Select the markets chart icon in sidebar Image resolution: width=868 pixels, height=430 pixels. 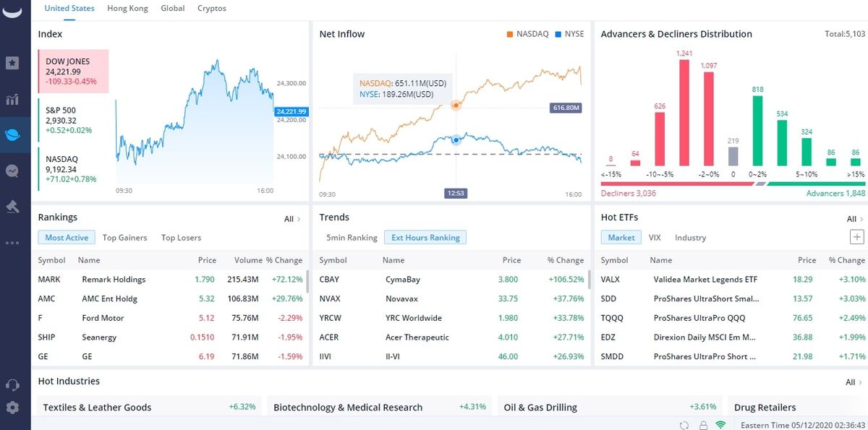pyautogui.click(x=13, y=99)
